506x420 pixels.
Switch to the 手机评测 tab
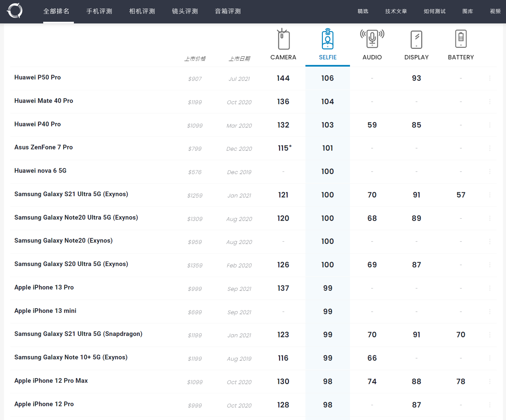pyautogui.click(x=99, y=11)
